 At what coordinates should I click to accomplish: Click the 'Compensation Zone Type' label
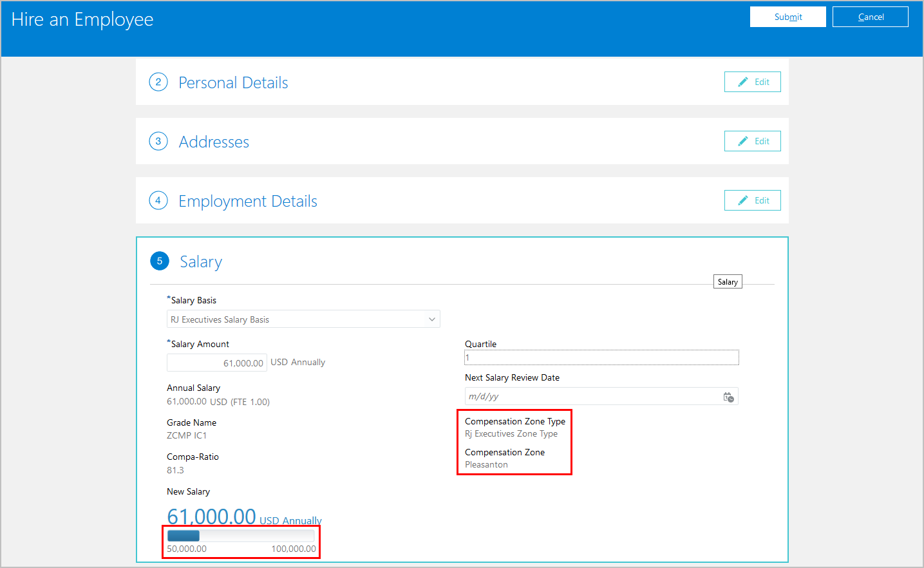click(515, 421)
